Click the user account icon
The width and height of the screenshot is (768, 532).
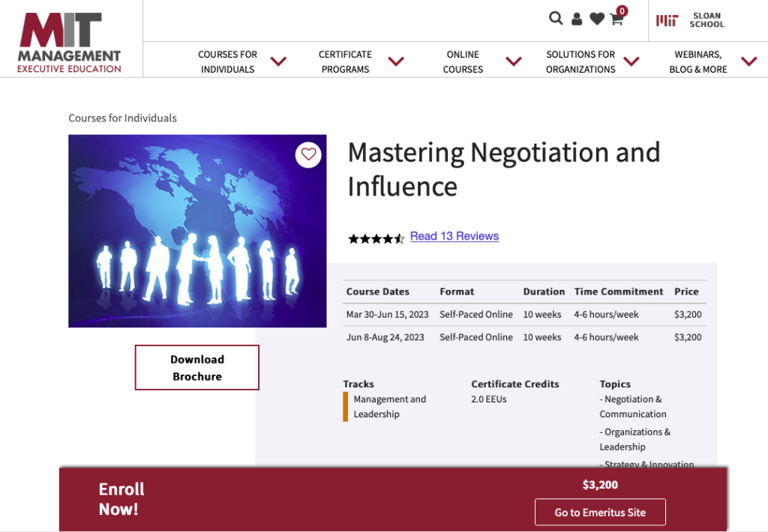[x=576, y=18]
